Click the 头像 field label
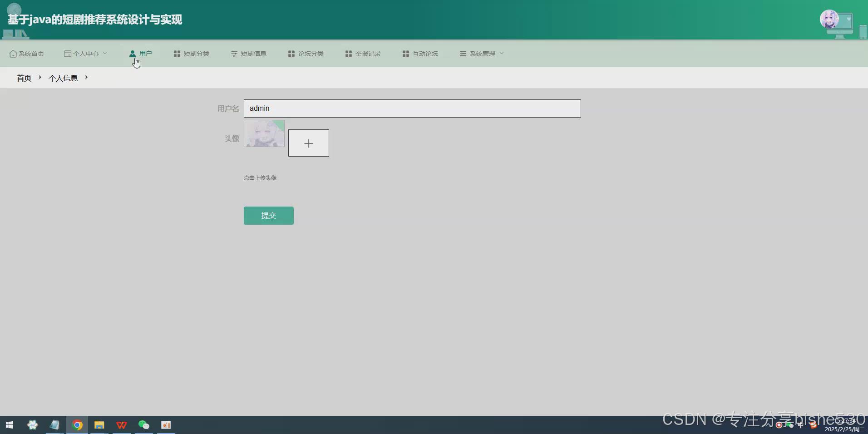 pyautogui.click(x=232, y=138)
